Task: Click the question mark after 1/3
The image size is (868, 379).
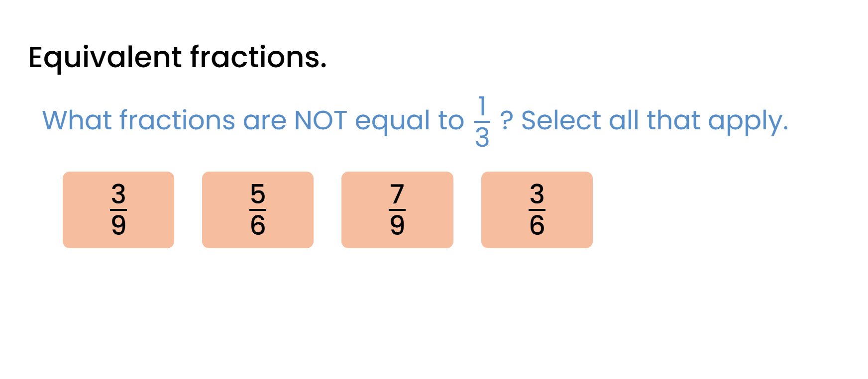Action: (x=506, y=121)
